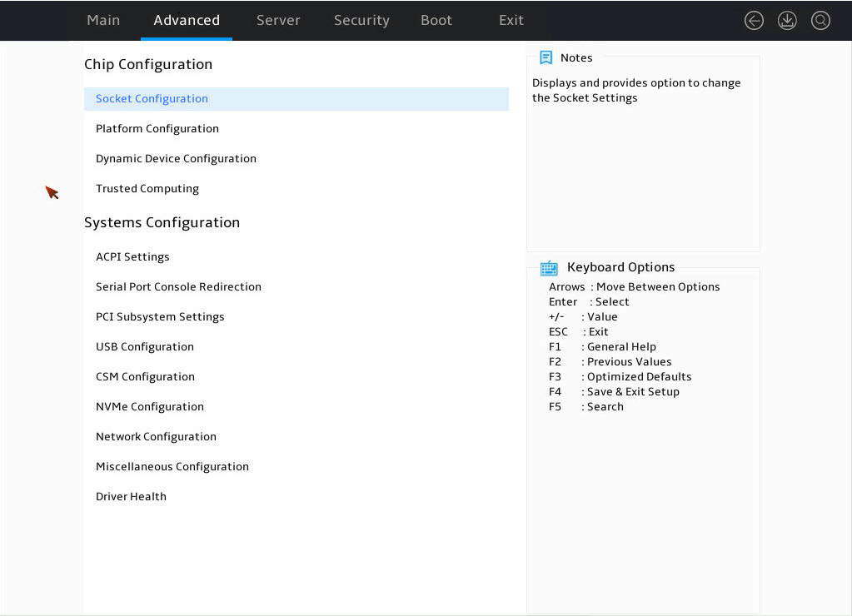
Task: Switch to the Main tab
Action: pos(103,20)
